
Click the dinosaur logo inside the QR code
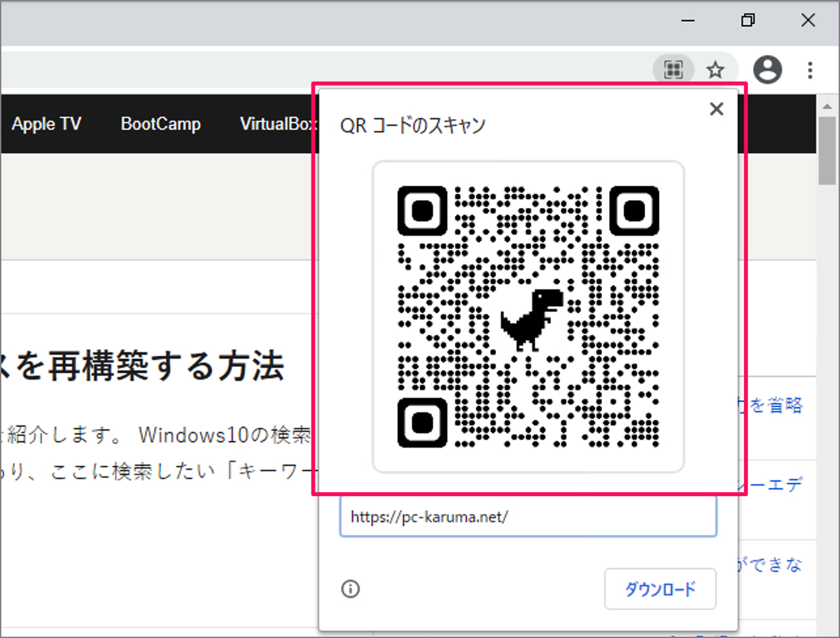[x=530, y=319]
